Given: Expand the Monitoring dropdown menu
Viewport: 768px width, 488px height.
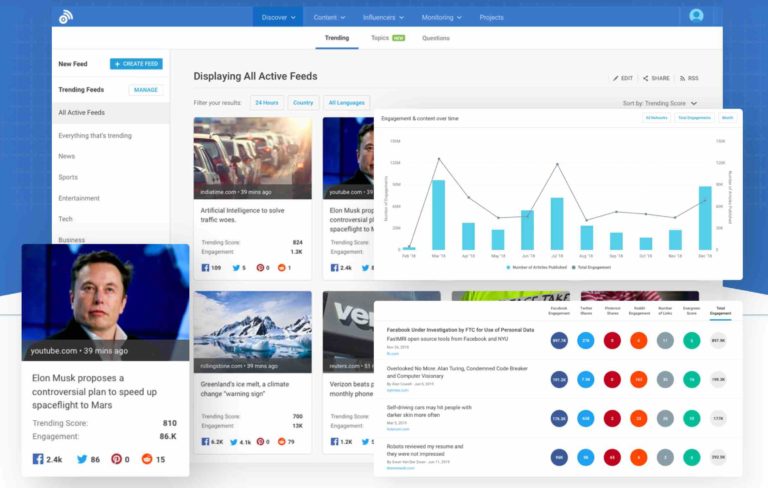Looking at the screenshot, I should pyautogui.click(x=441, y=17).
